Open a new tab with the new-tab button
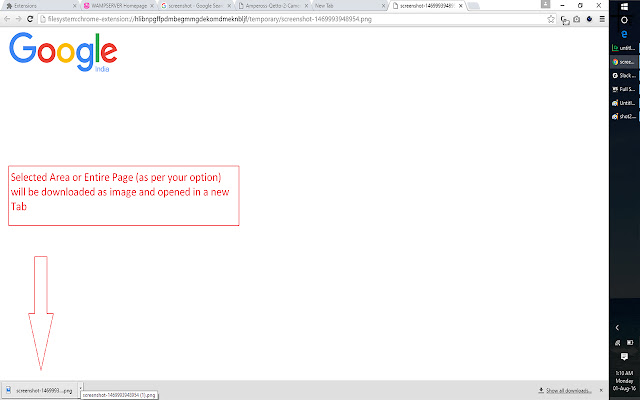 coord(473,6)
